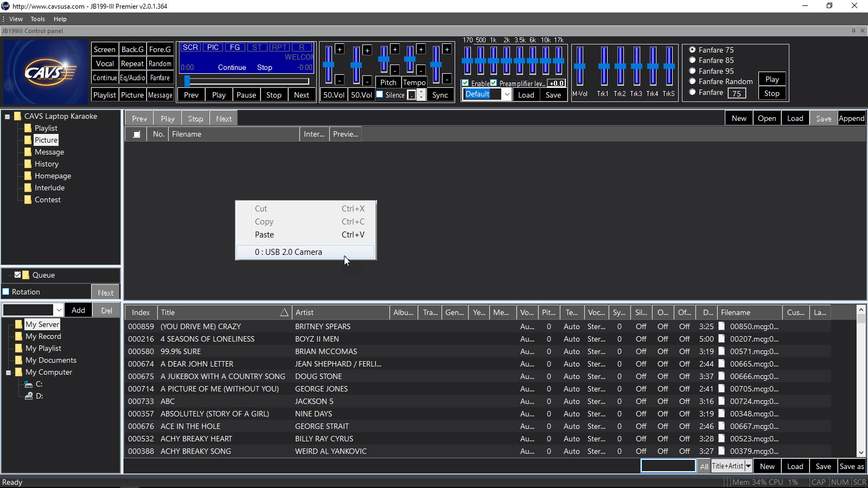Sort songs by the Title column header
868x488 pixels.
(x=224, y=312)
